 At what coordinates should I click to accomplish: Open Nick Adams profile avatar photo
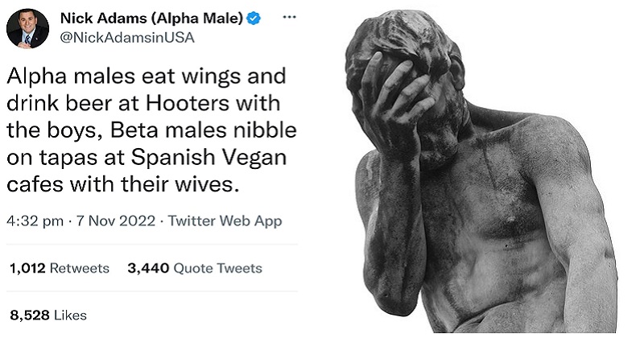pyautogui.click(x=27, y=28)
